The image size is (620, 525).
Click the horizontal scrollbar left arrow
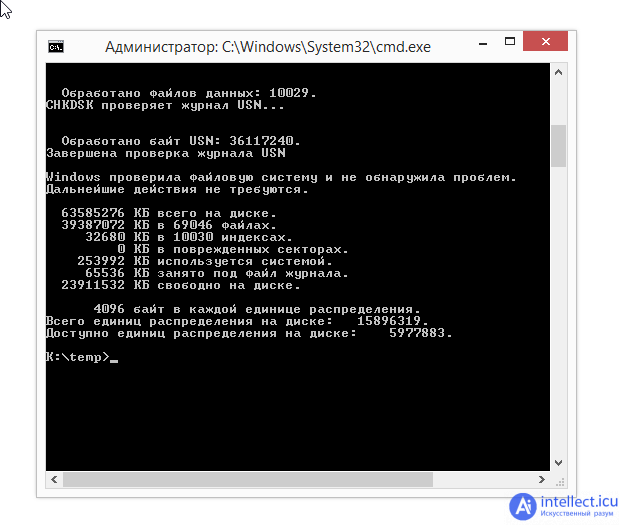tap(54, 480)
